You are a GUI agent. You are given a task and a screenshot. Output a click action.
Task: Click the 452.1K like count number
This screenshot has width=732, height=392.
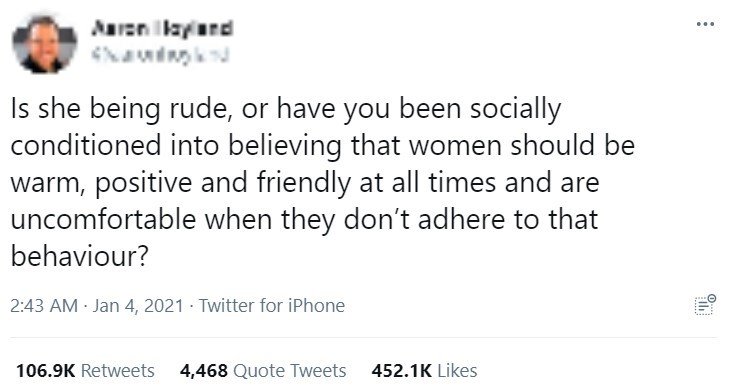(x=401, y=371)
